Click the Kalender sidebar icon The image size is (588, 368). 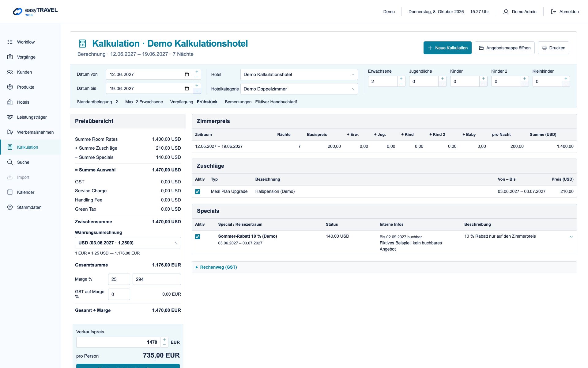(10, 192)
